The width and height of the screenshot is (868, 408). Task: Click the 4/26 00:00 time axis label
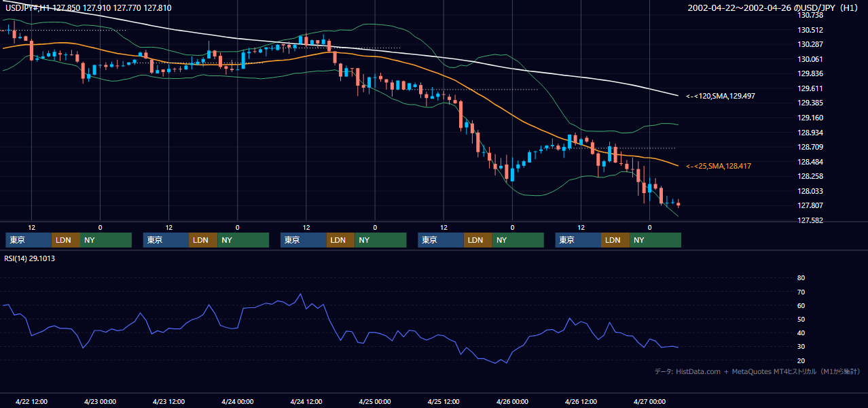512,401
